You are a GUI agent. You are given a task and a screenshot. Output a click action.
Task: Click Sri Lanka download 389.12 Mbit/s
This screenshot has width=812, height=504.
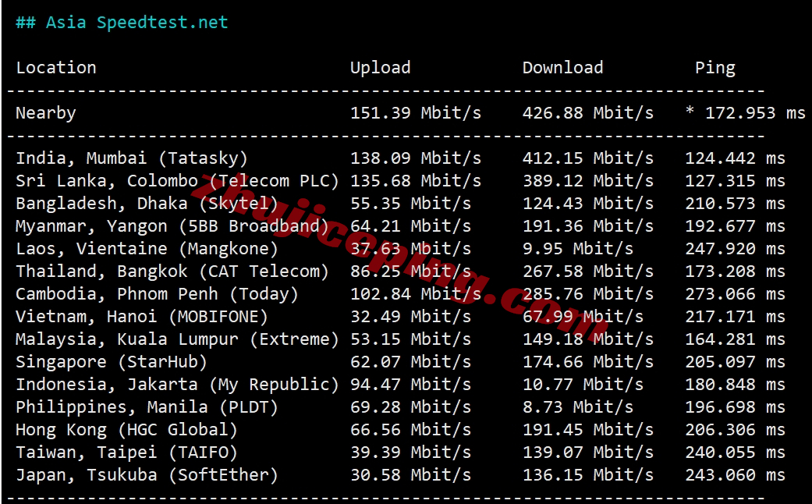(x=588, y=181)
